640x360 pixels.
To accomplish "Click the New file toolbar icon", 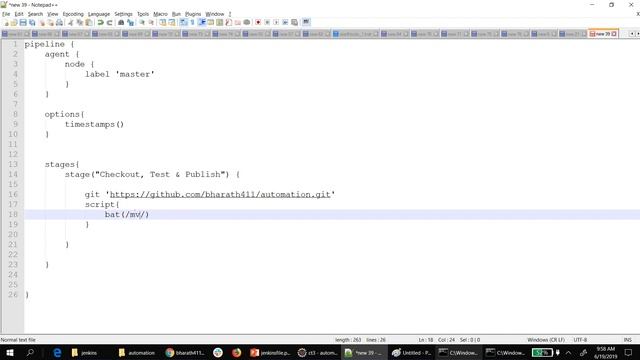I will 6,22.
